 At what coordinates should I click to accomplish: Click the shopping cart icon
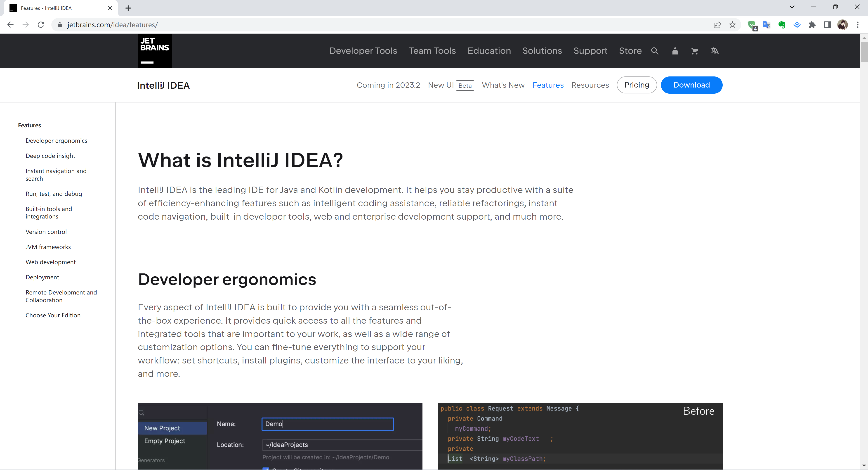click(x=695, y=51)
